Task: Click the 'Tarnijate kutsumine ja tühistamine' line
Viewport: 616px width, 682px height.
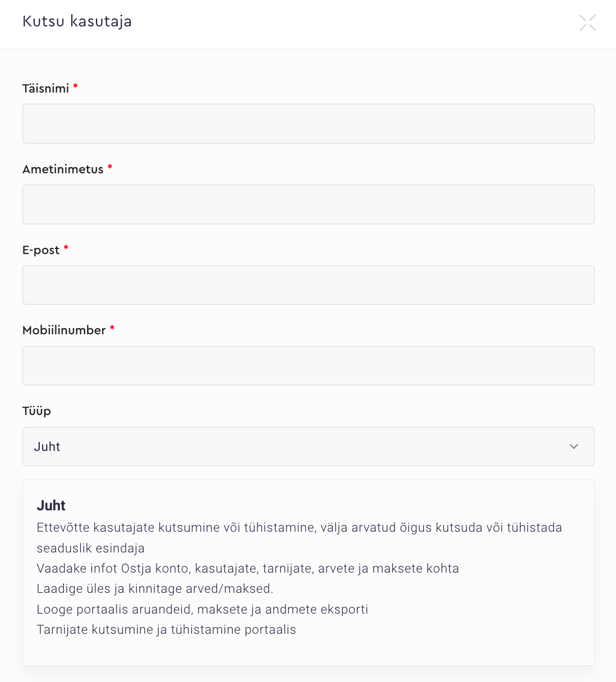Action: tap(166, 630)
